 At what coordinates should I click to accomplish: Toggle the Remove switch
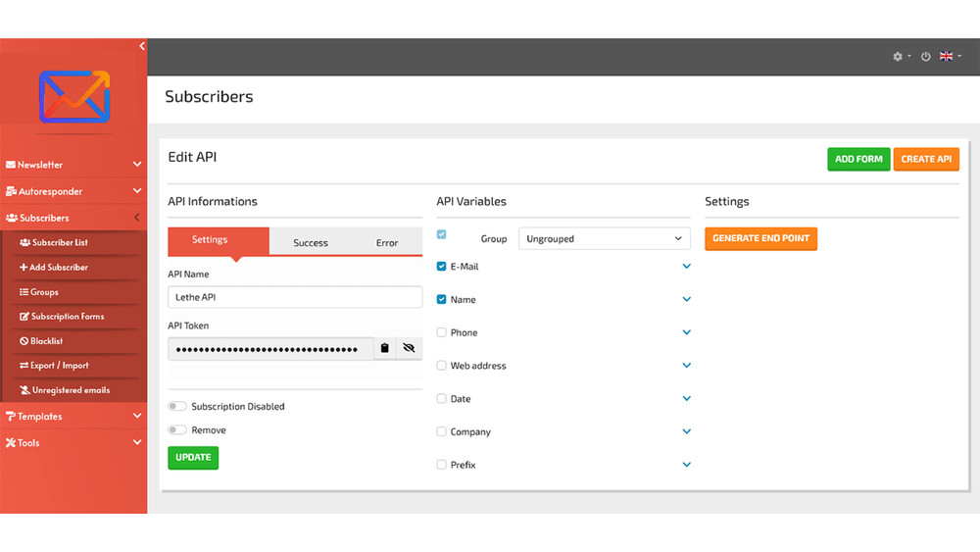click(176, 430)
